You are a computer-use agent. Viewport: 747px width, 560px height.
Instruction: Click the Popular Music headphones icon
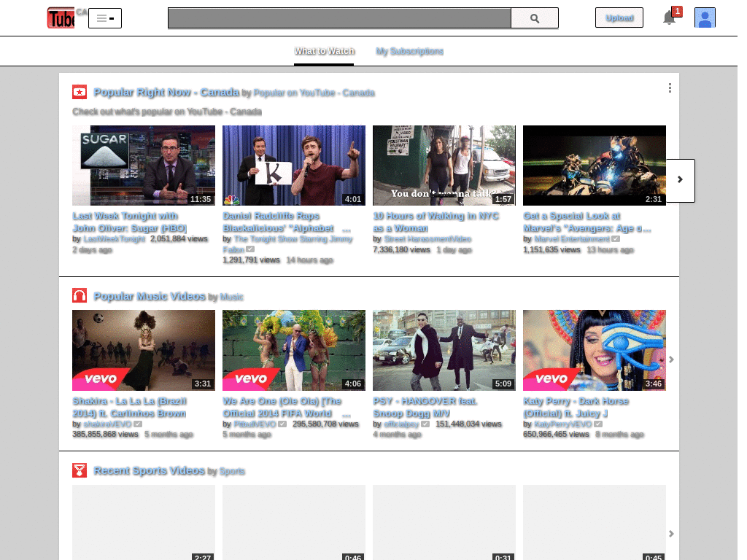(80, 296)
